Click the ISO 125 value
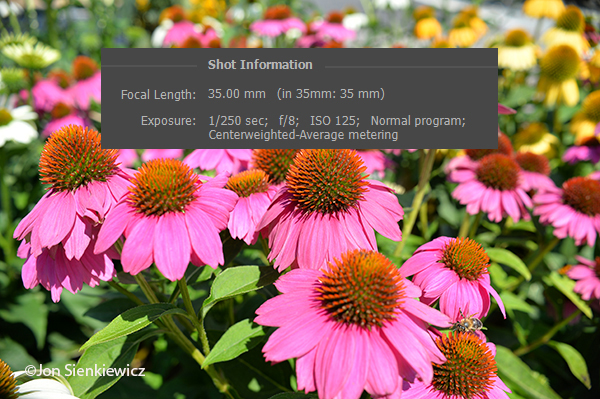 [335, 121]
